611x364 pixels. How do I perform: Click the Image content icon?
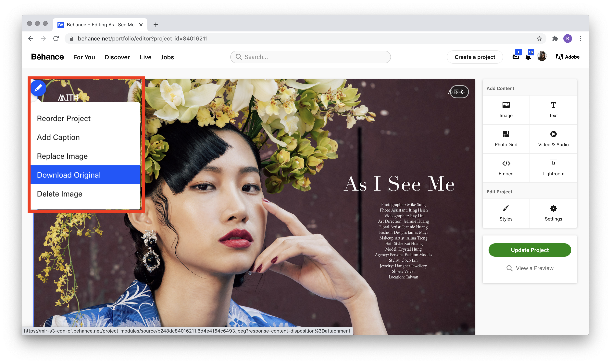(x=506, y=110)
